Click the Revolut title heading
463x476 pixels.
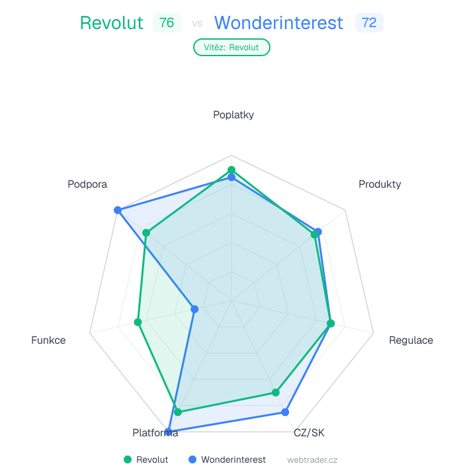tap(111, 23)
